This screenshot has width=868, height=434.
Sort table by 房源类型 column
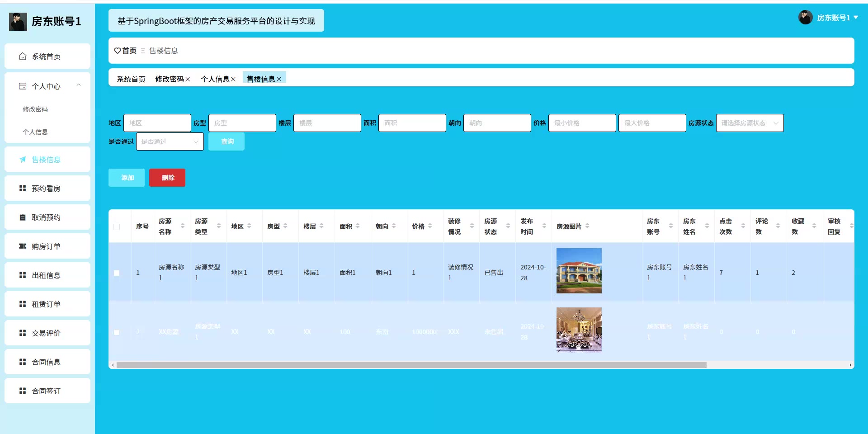point(219,226)
